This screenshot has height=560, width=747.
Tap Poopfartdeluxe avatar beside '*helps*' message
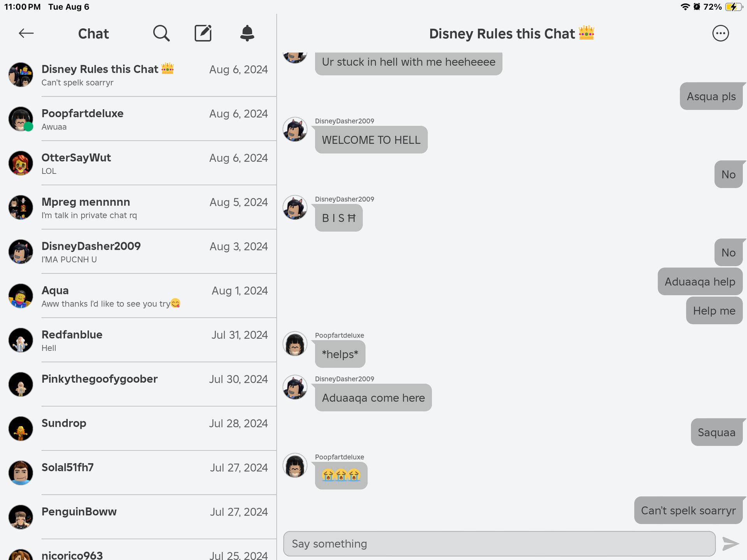pyautogui.click(x=295, y=344)
